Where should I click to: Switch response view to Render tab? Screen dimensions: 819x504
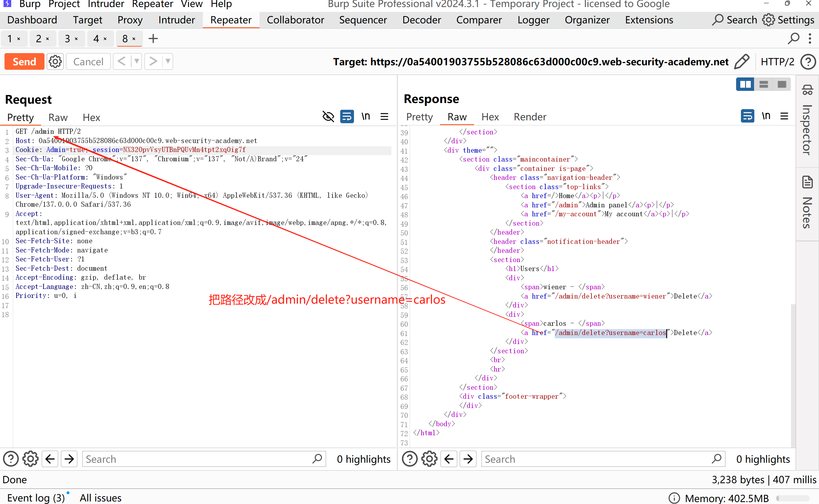coord(530,117)
